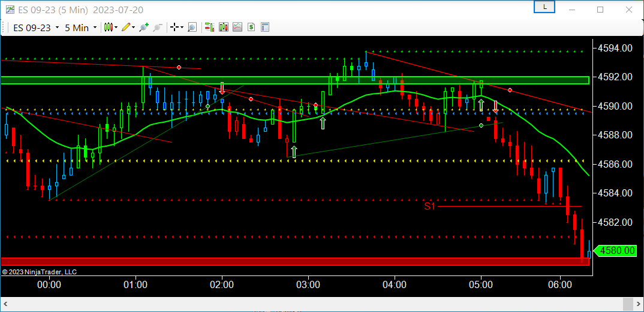
Task: Click the candlestick chart style icon
Action: [x=109, y=28]
